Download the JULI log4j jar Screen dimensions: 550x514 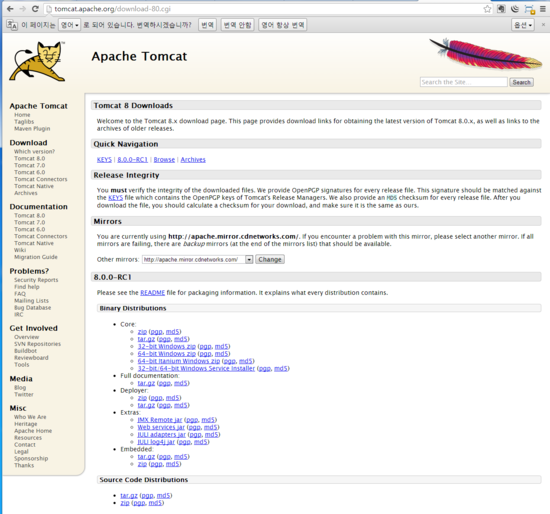click(156, 442)
